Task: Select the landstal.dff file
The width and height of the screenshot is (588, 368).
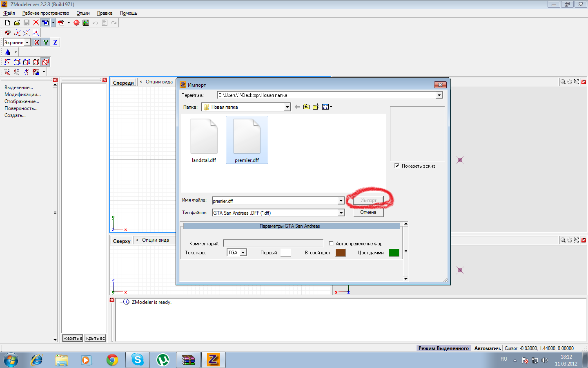Action: [x=204, y=141]
